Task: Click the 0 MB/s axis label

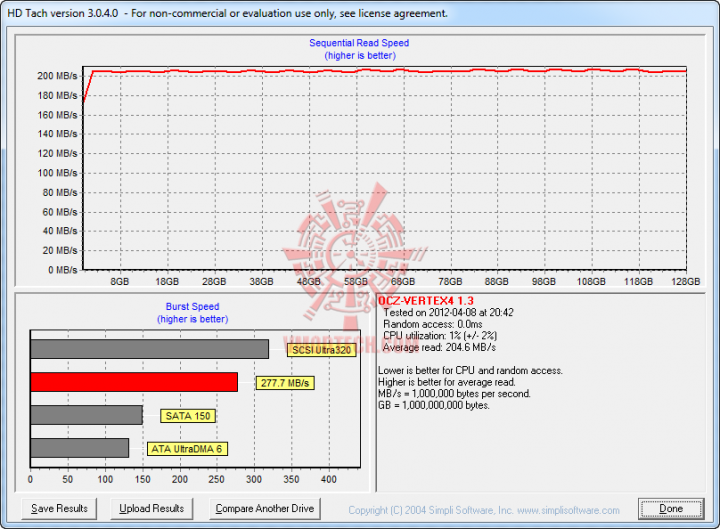Action: pos(62,270)
